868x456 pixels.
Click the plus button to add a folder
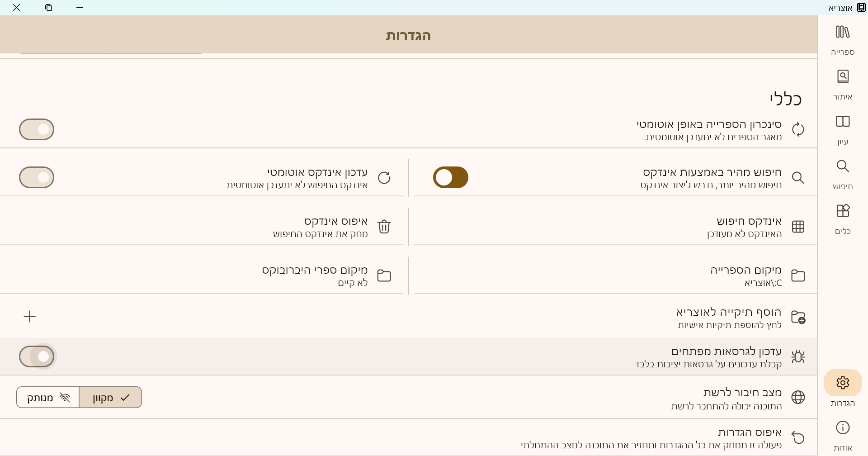click(30, 316)
